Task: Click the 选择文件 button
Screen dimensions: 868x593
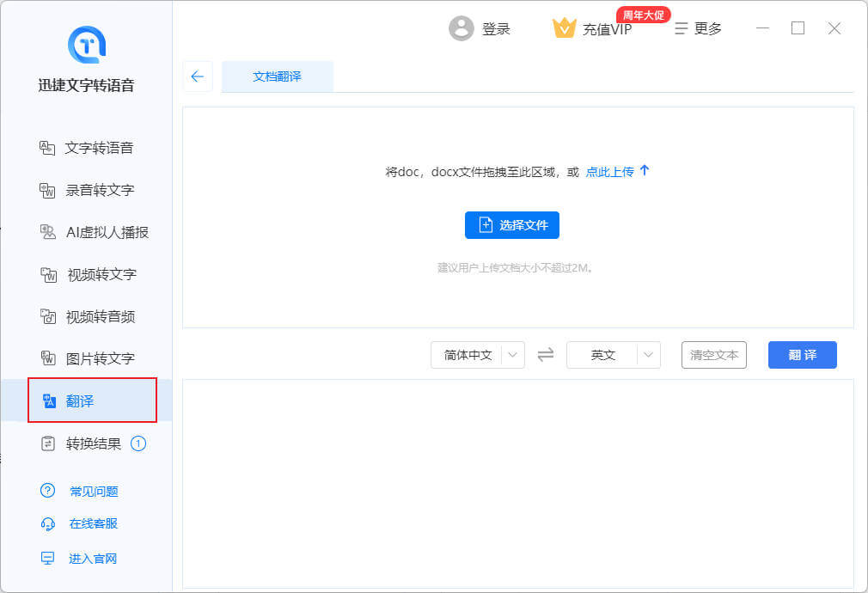Action: [x=512, y=225]
